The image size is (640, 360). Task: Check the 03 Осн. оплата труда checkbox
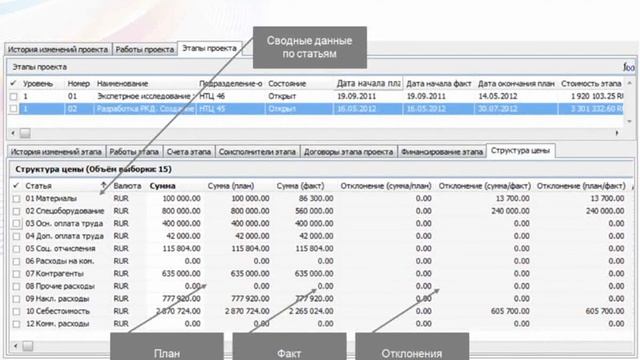(16, 224)
